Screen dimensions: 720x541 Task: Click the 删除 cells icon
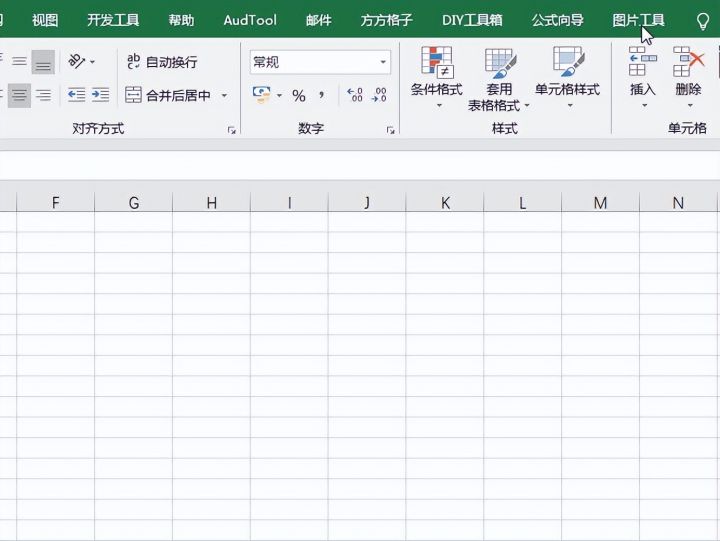coord(688,61)
